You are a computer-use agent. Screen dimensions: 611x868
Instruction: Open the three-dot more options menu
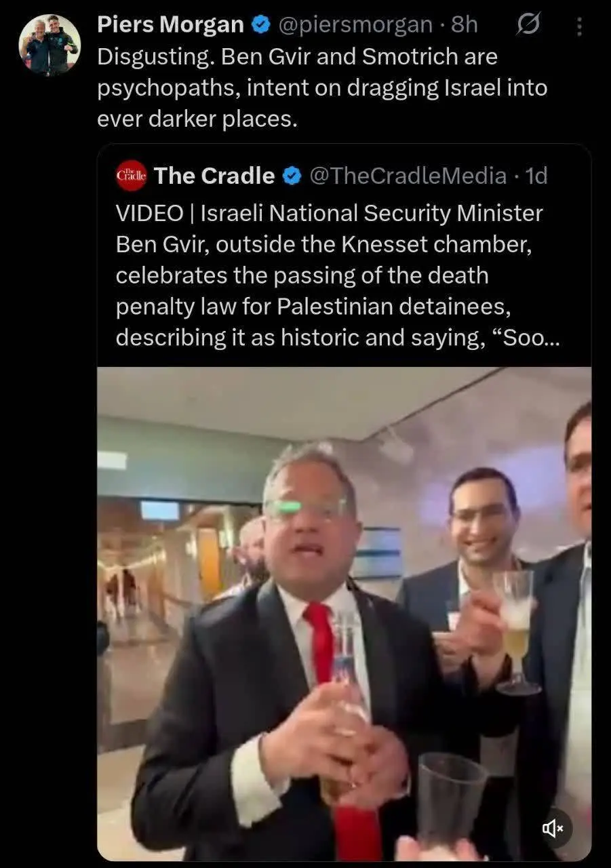tap(579, 26)
